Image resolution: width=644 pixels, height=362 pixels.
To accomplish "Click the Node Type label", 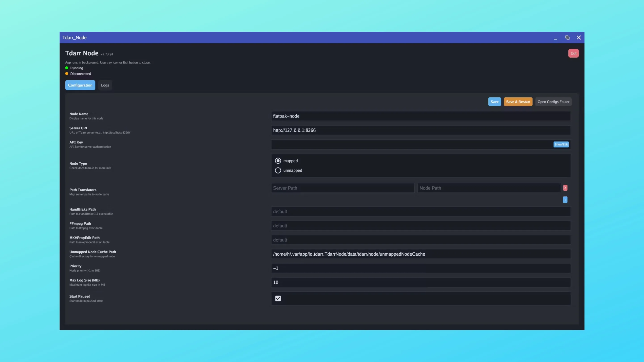I will click(x=78, y=163).
